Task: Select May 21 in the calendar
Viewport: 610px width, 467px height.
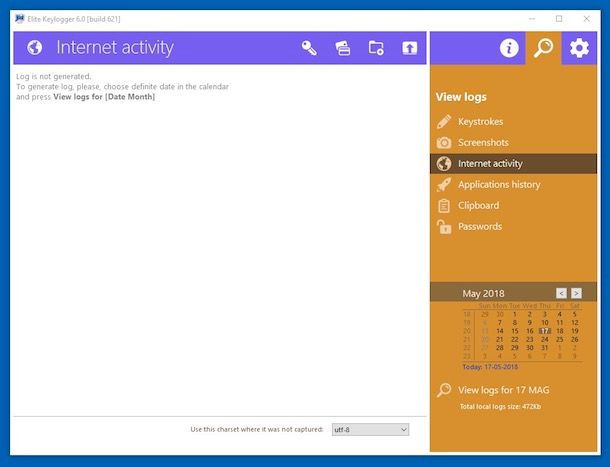Action: [x=500, y=340]
